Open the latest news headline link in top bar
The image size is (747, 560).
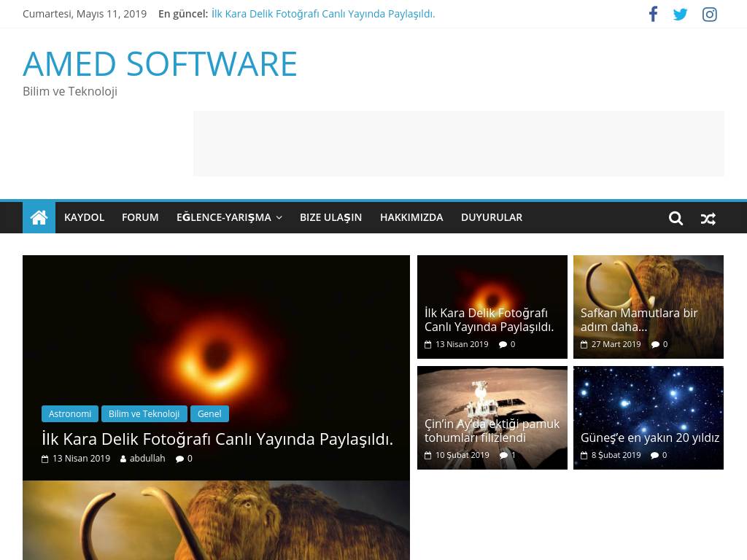(323, 14)
